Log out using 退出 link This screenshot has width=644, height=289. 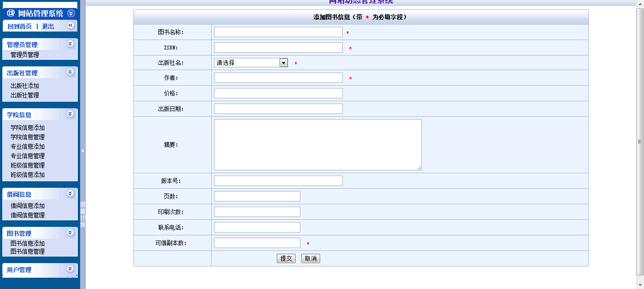[x=48, y=26]
